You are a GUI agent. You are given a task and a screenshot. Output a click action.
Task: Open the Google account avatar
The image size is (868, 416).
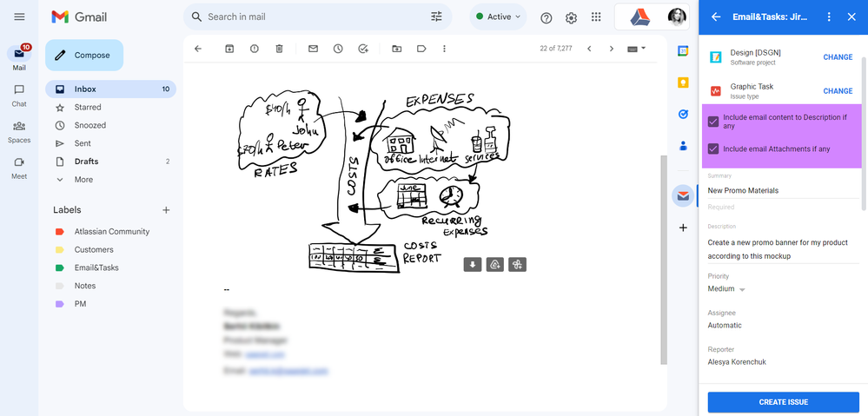[x=677, y=17]
